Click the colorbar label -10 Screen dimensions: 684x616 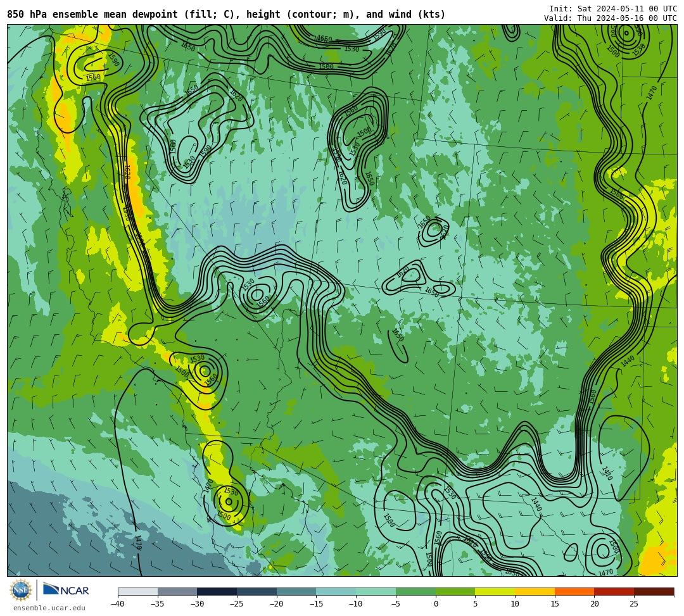pyautogui.click(x=356, y=604)
